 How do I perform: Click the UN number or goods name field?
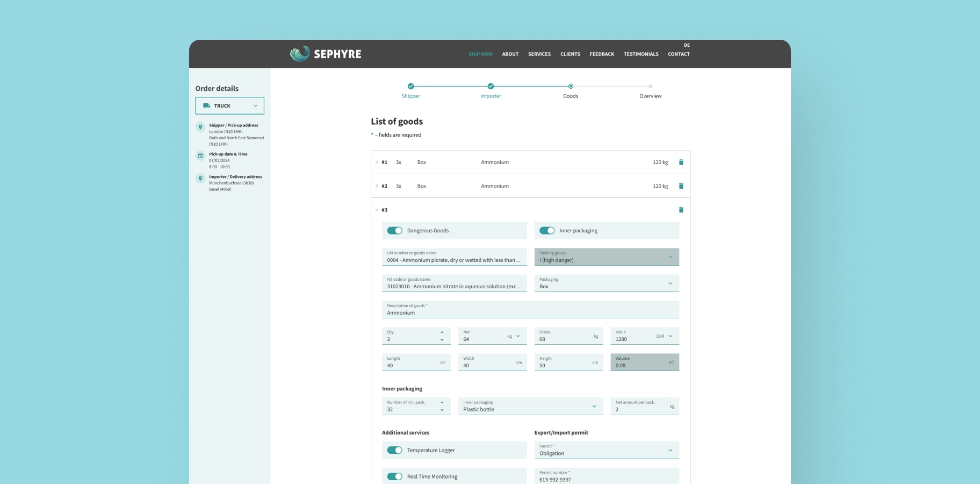pyautogui.click(x=455, y=257)
